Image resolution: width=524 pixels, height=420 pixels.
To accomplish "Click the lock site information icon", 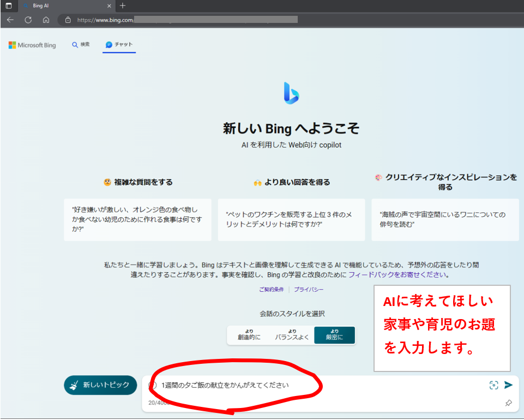I will click(x=68, y=20).
